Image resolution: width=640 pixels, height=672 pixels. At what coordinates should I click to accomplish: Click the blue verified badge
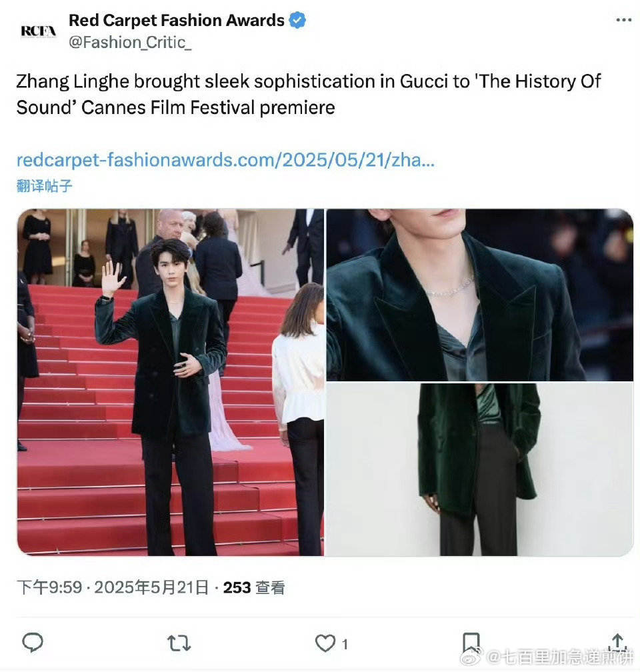pos(297,20)
